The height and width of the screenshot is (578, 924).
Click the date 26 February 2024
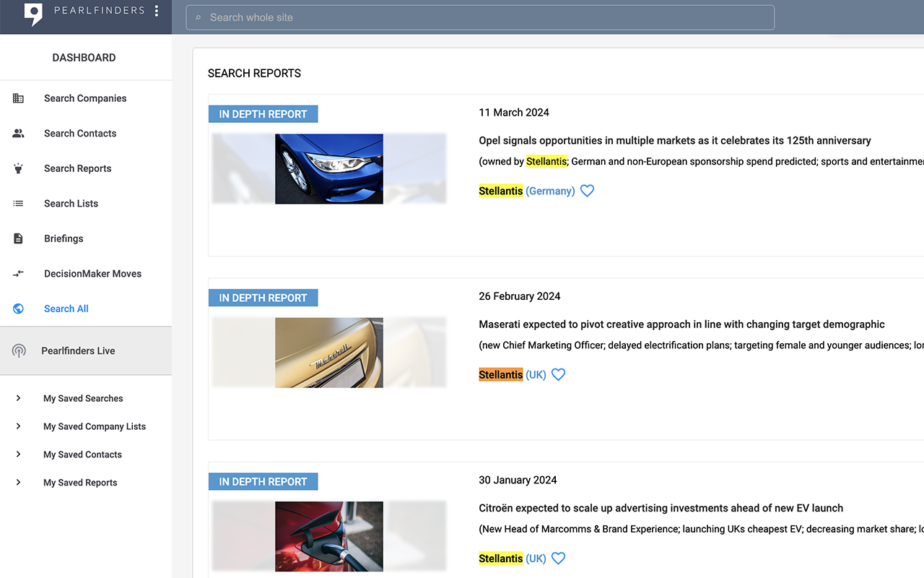tap(520, 296)
